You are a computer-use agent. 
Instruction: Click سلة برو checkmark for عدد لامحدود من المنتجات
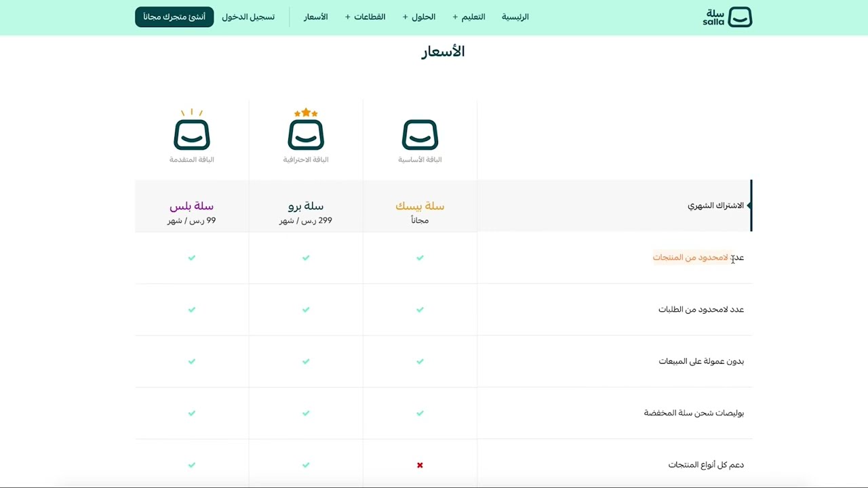click(306, 258)
